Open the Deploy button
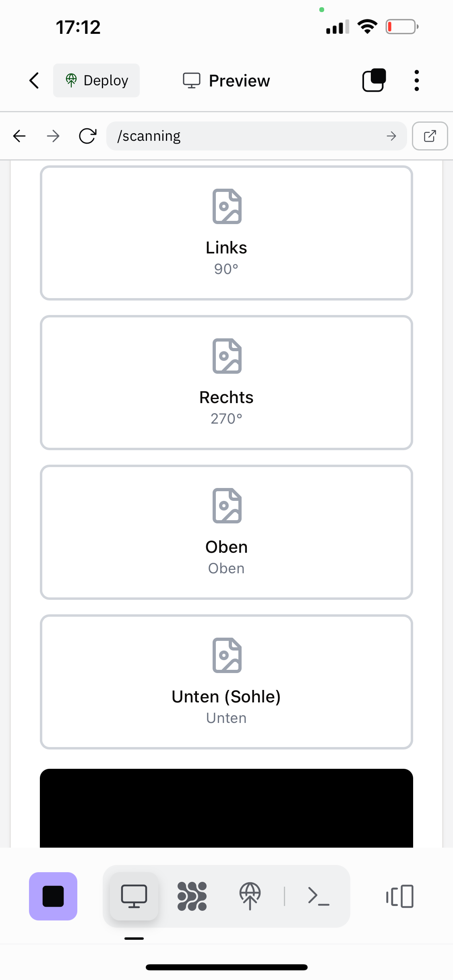The image size is (453, 980). coord(97,80)
